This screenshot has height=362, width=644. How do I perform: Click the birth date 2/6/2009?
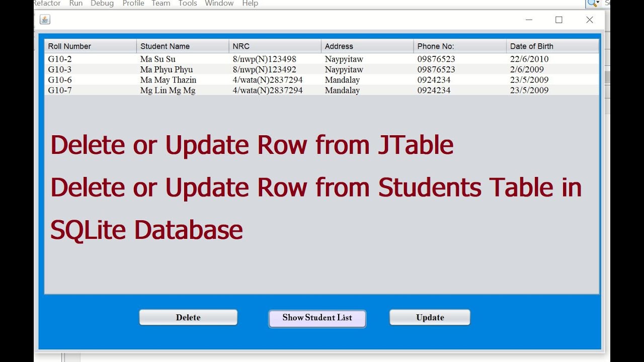552,69
